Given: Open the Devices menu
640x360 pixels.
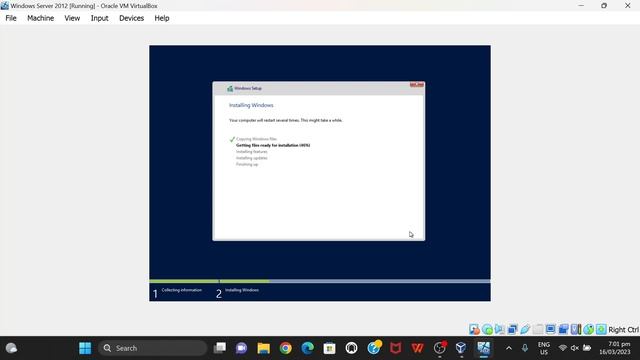Looking at the screenshot, I should coord(131,18).
